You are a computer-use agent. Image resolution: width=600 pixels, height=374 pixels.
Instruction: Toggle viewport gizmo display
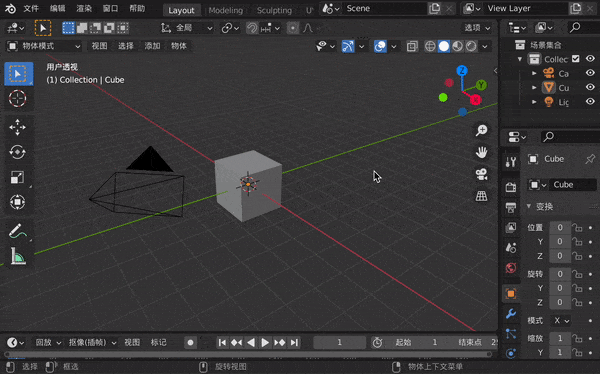[348, 46]
